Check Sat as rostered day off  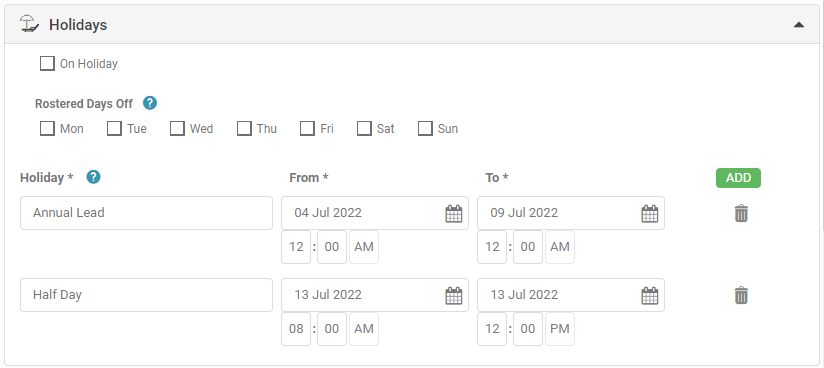click(x=364, y=128)
